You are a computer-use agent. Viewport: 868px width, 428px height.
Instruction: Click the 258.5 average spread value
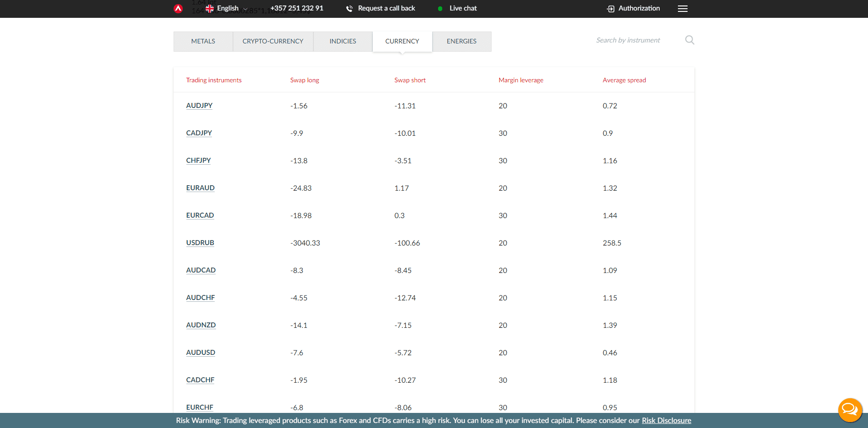[x=612, y=243]
